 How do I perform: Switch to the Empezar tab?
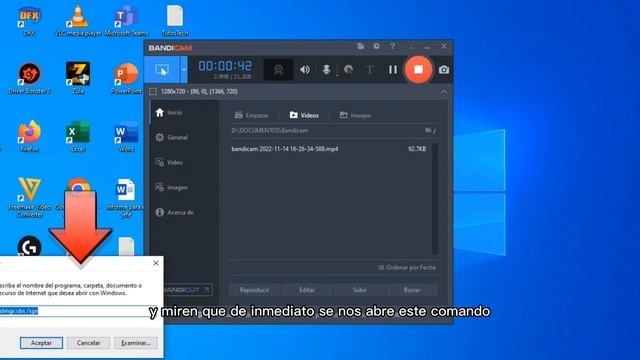(x=252, y=116)
